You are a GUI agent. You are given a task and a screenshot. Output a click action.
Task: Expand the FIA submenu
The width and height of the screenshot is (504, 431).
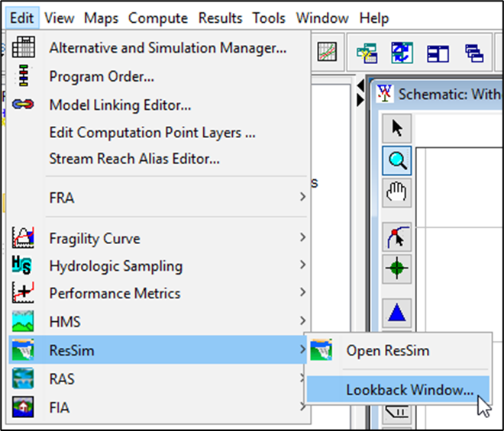click(x=157, y=407)
